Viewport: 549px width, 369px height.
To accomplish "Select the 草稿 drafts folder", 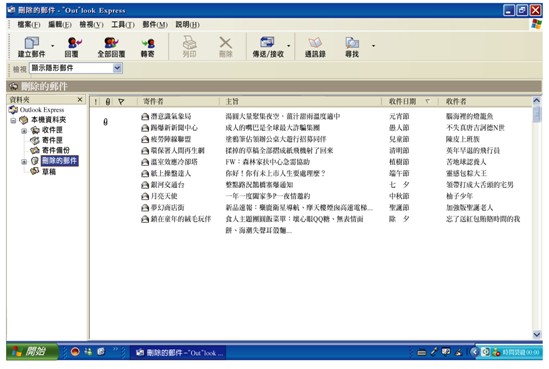I will pos(49,172).
